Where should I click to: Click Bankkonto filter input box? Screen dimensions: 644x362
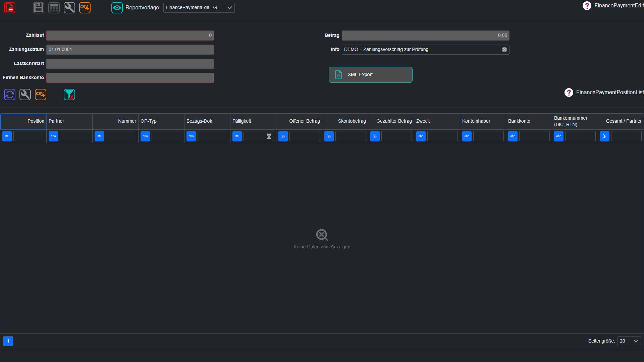point(534,136)
